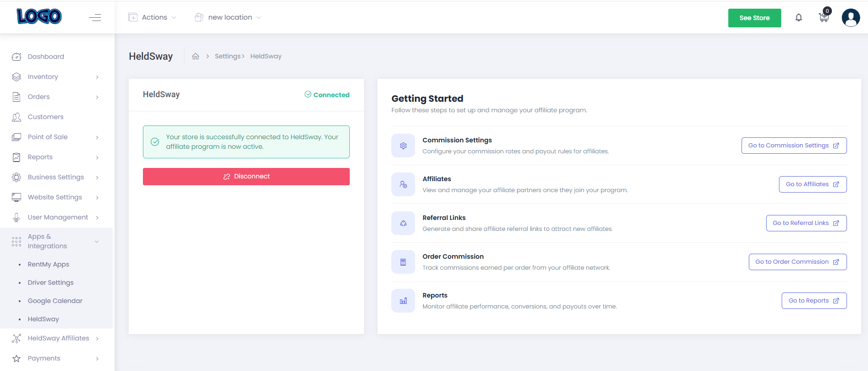Viewport: 868px width, 371px height.
Task: Expand the User Management chevron
Action: coord(97,218)
